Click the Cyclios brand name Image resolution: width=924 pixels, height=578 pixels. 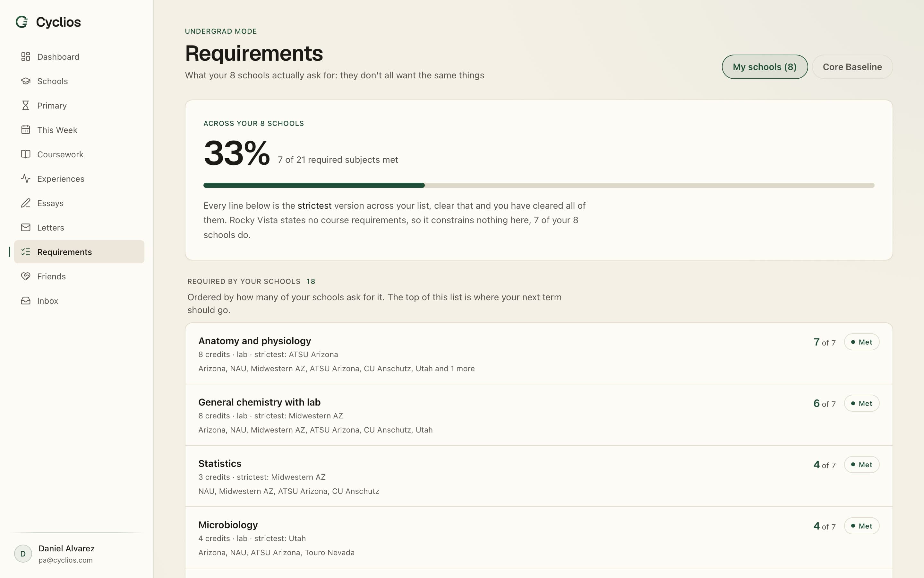pos(58,22)
